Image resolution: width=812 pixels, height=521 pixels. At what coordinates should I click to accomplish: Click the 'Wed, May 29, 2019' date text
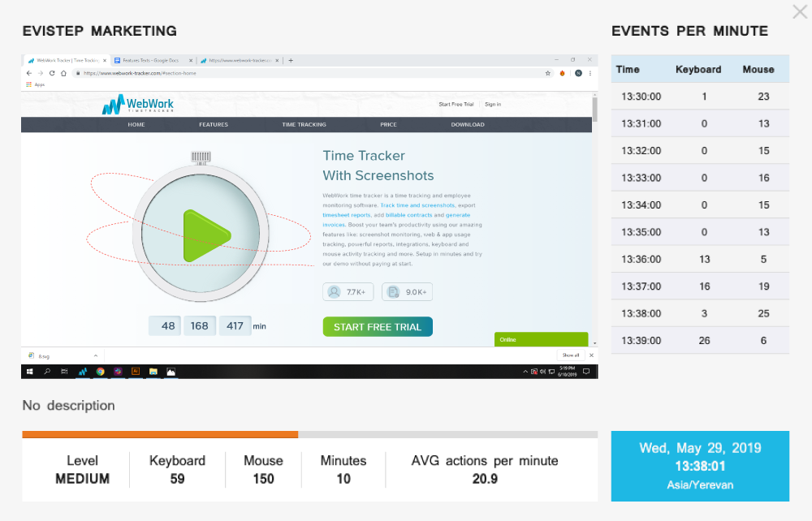pos(700,448)
